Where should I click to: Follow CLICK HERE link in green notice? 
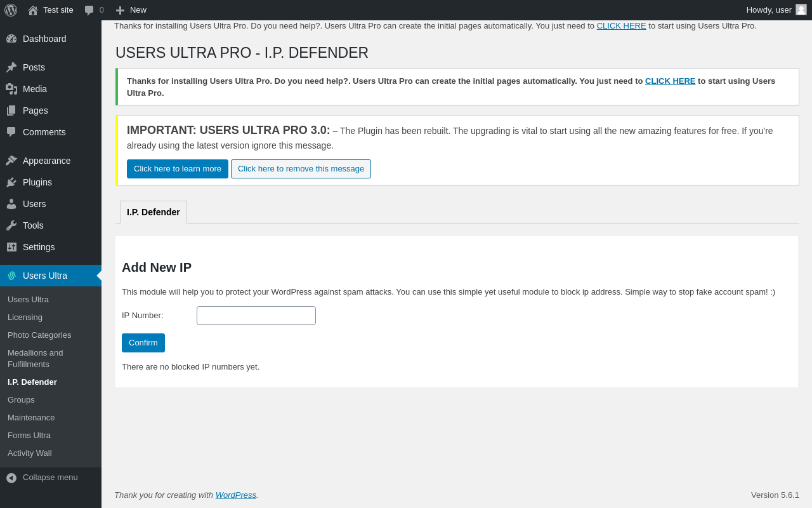tap(671, 81)
